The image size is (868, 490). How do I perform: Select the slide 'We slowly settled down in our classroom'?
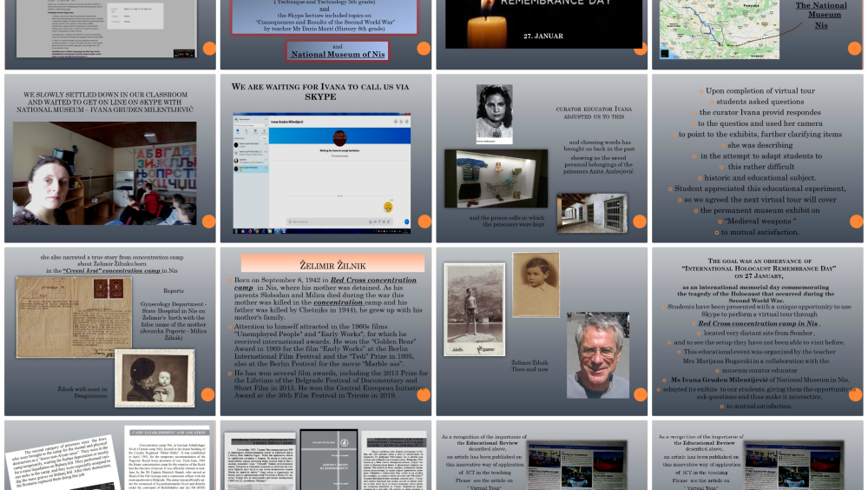(110, 158)
